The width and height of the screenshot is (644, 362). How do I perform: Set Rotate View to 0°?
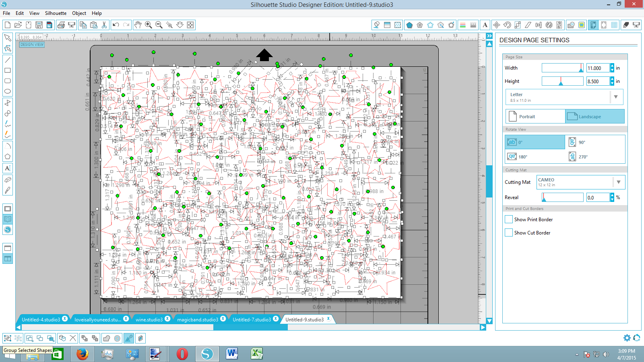pyautogui.click(x=535, y=142)
